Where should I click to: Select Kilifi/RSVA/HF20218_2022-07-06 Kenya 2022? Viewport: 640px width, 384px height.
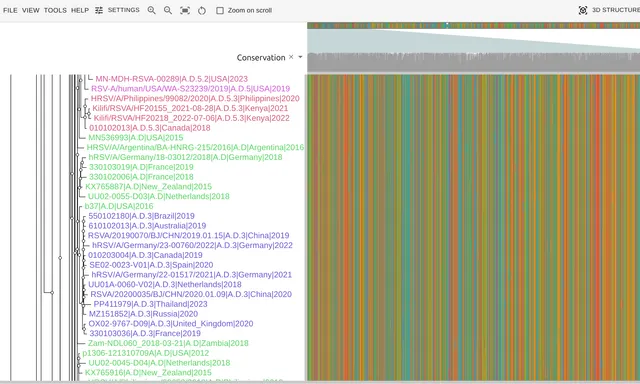(191, 118)
